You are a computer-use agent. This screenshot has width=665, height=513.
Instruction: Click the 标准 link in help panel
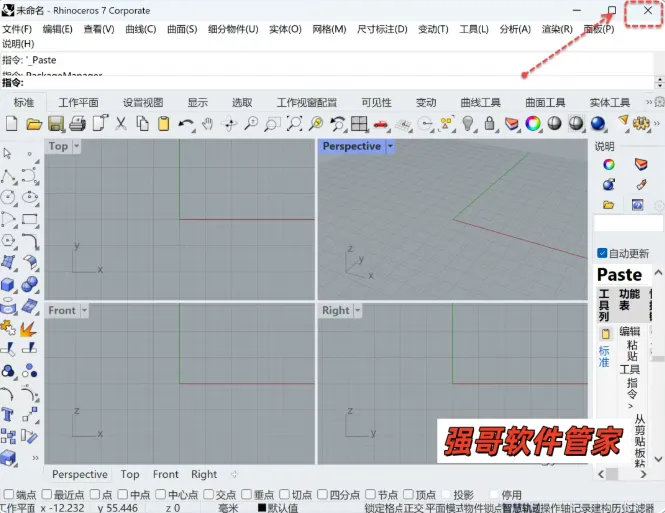tap(604, 357)
